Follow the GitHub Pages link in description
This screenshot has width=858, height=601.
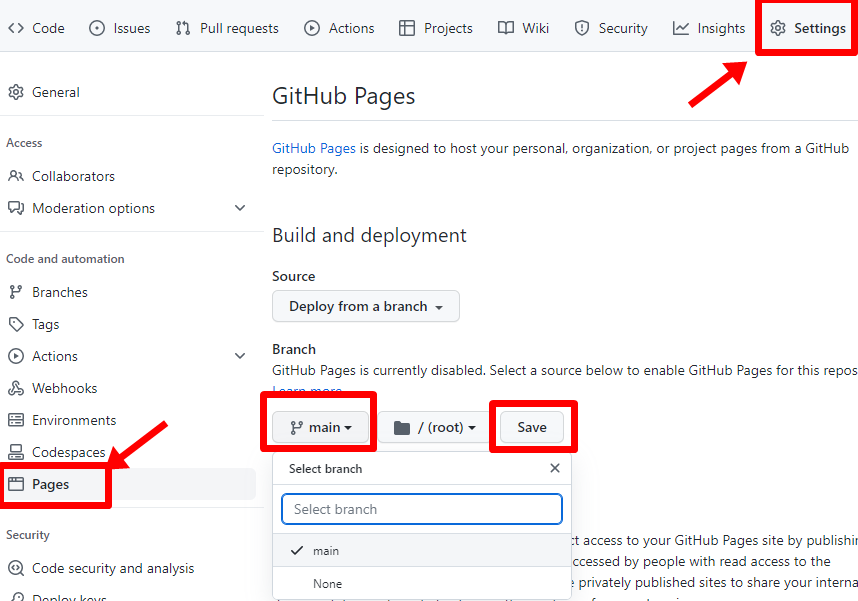click(314, 148)
